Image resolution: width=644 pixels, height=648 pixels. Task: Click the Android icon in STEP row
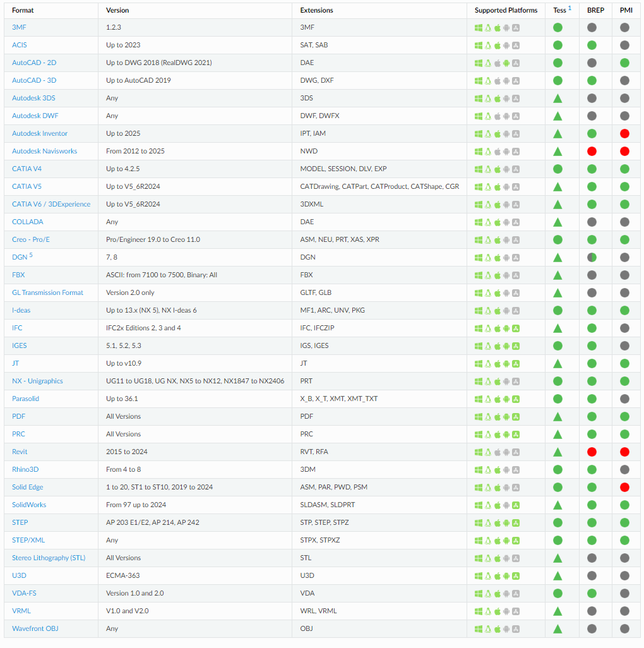coord(506,523)
